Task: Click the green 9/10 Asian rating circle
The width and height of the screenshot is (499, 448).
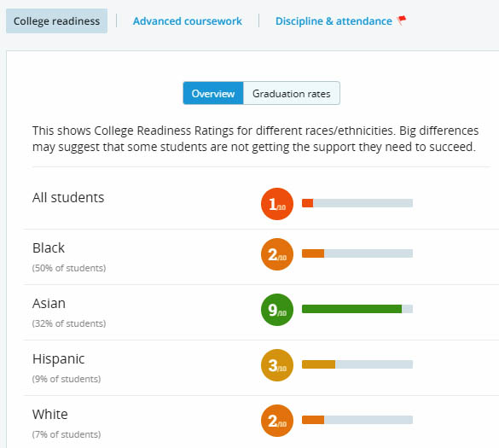Action: 277,310
